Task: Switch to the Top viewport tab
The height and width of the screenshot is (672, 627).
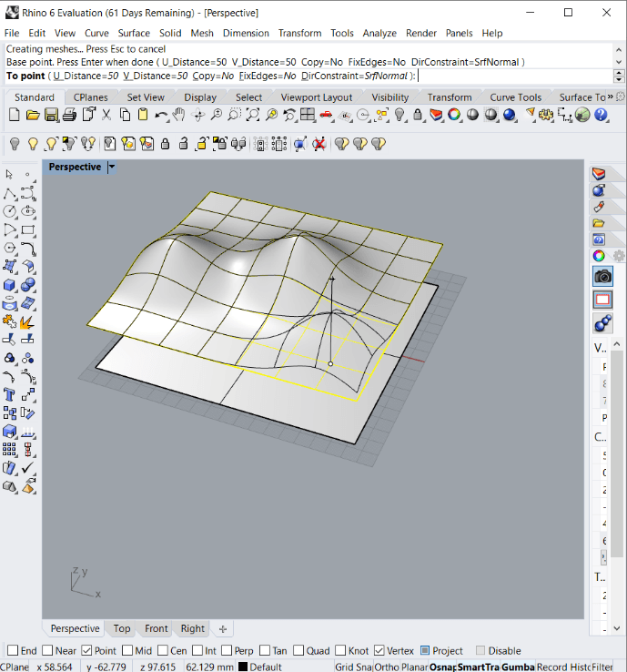Action: click(x=122, y=628)
